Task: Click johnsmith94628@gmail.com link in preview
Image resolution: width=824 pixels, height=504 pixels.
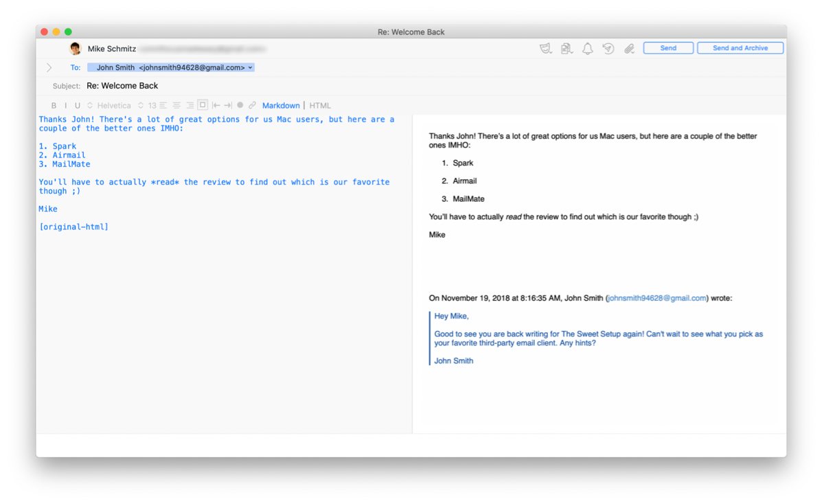Action: tap(657, 298)
